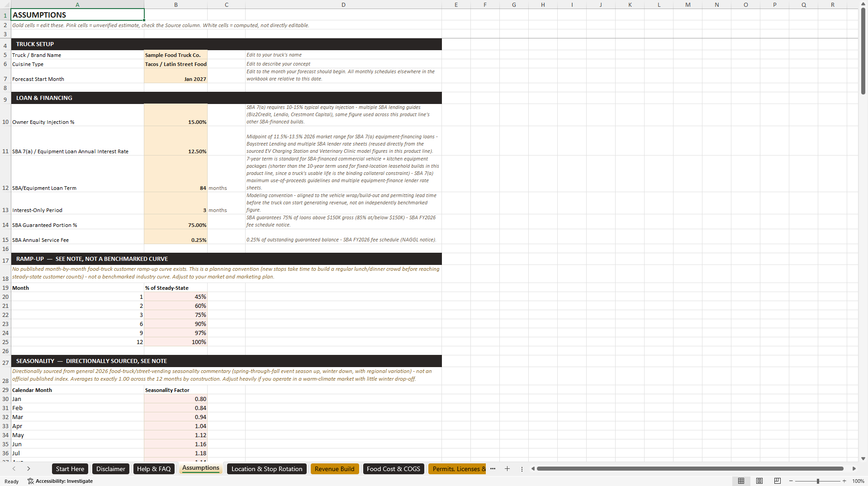Select the 90% ramp-up cell
The height and width of the screenshot is (486, 868).
tap(175, 324)
